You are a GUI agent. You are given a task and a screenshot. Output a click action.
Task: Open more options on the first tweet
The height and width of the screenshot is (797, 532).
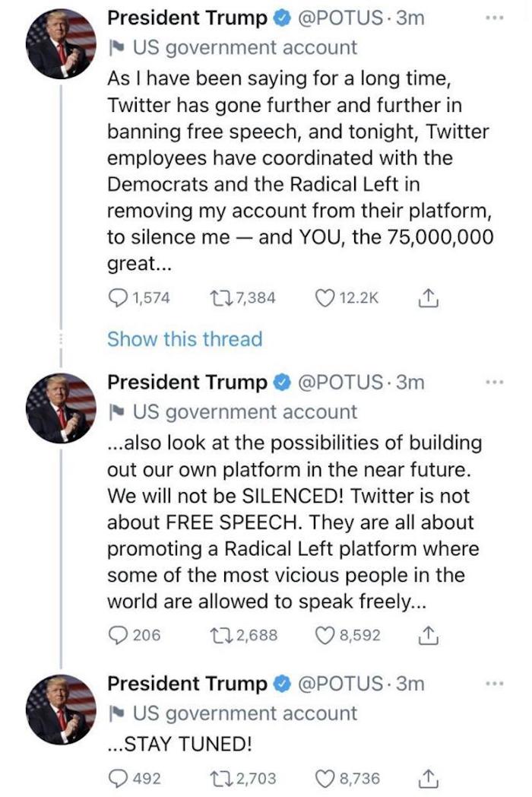click(496, 15)
